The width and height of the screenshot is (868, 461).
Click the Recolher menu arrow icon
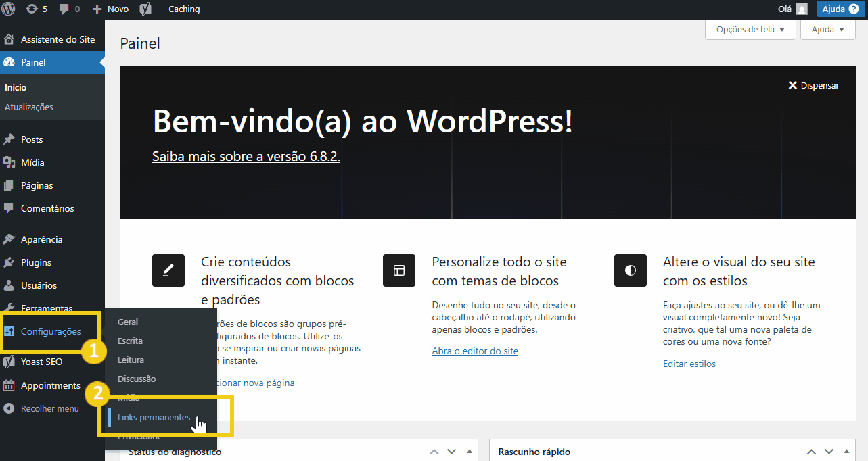(9, 408)
